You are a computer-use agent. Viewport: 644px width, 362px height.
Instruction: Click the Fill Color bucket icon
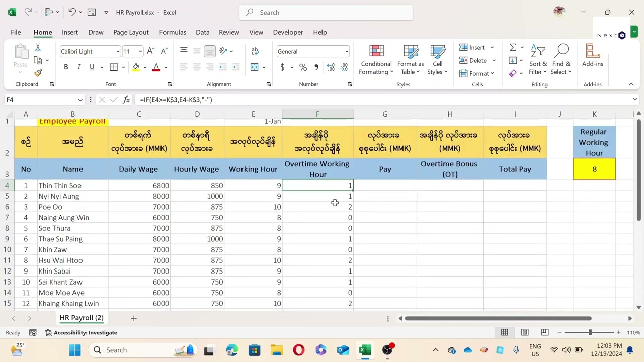coord(136,67)
